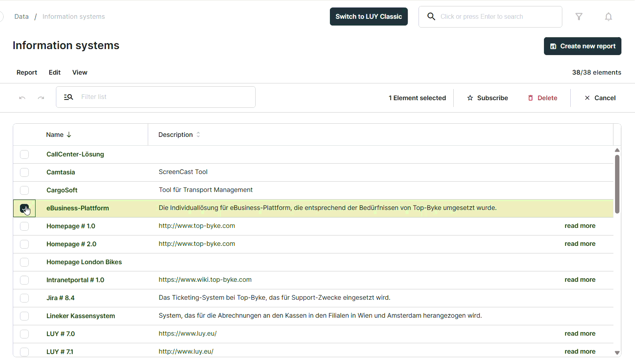Viewport: 635px width, 364px height.
Task: Expand read more for Homepage # 1.0
Action: pyautogui.click(x=579, y=226)
